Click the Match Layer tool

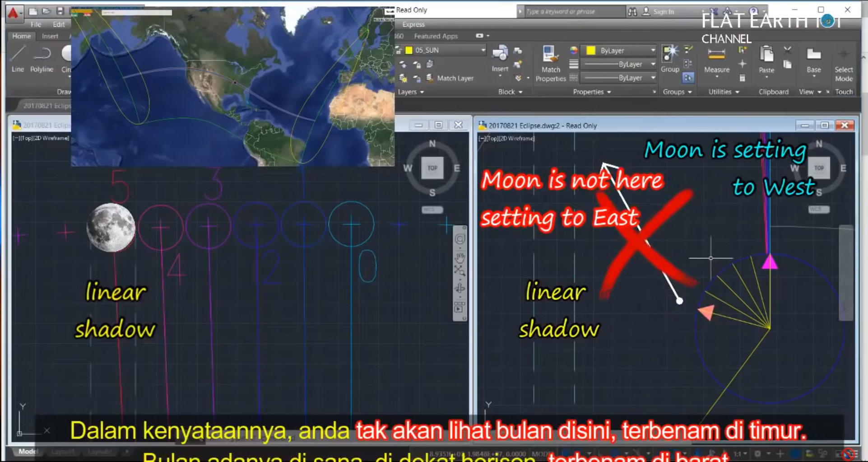450,78
